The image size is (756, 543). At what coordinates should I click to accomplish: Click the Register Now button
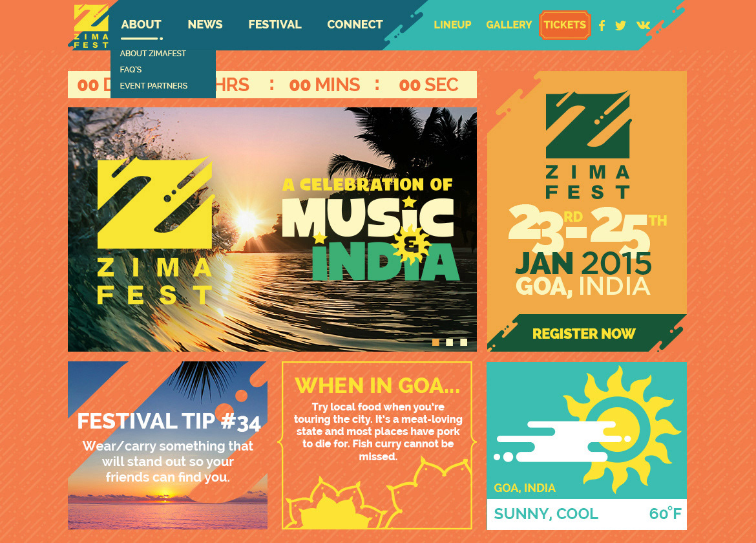click(x=584, y=334)
